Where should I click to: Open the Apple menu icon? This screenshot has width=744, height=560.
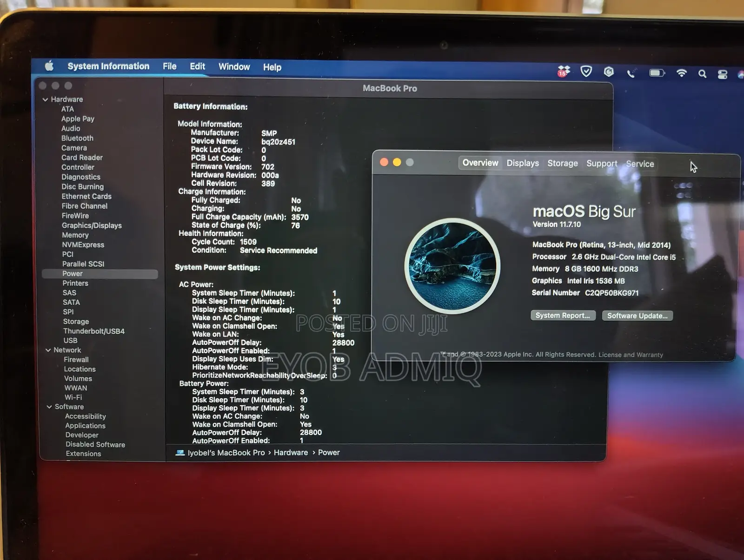click(49, 66)
